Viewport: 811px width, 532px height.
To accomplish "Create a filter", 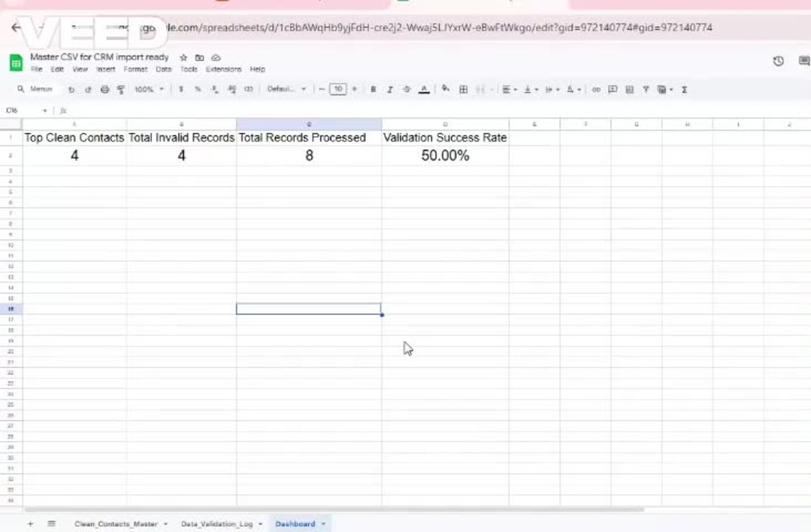I will (646, 89).
